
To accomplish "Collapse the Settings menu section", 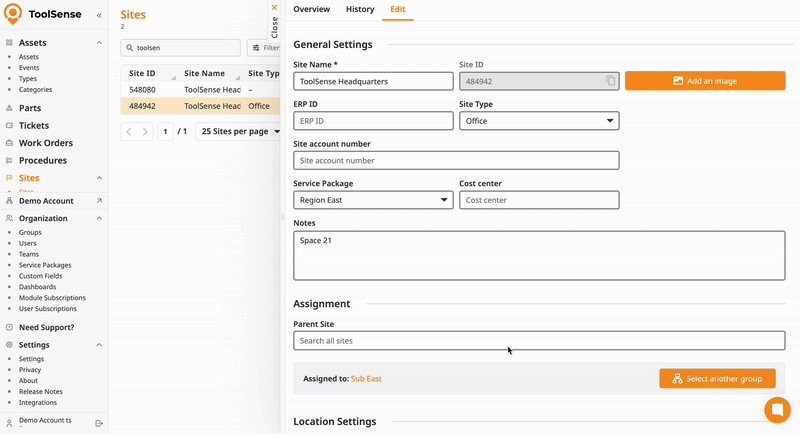I will (x=99, y=345).
